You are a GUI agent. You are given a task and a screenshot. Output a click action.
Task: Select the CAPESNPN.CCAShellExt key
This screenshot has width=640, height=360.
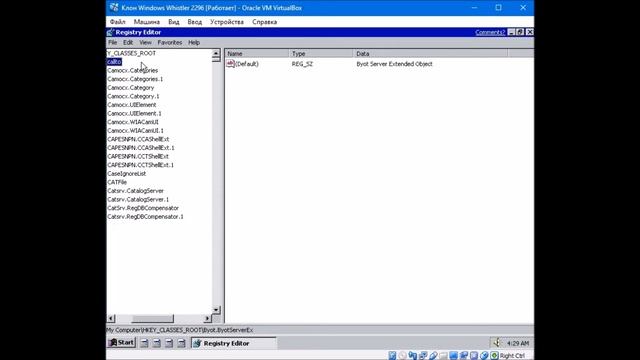tap(138, 139)
